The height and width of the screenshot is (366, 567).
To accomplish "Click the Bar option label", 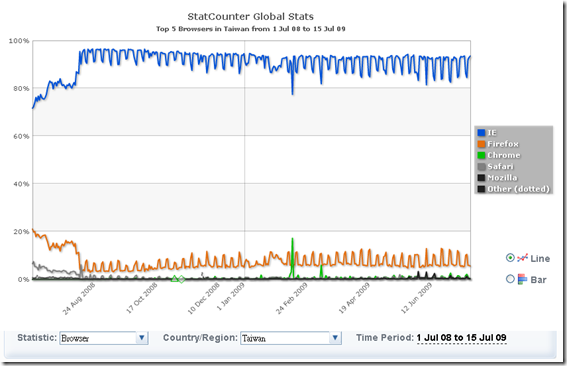I will click(x=538, y=280).
